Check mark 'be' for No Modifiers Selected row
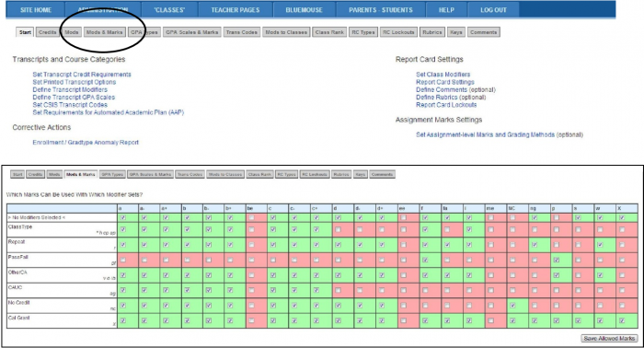The width and height of the screenshot is (644, 348). tap(251, 217)
